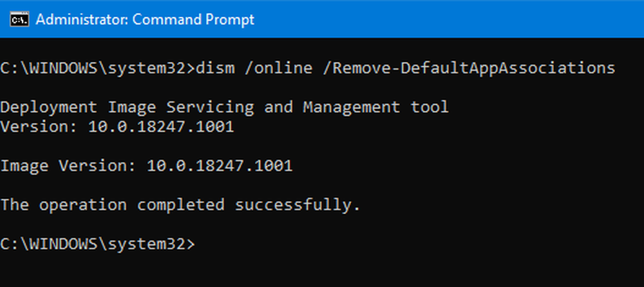644x287 pixels.
Task: Click the blank console area below last prompt
Action: pos(322,270)
